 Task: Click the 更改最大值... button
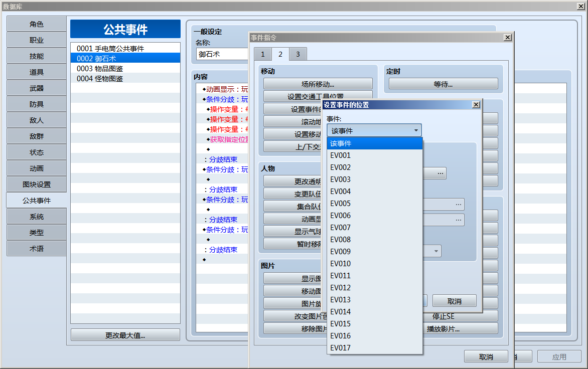point(125,335)
